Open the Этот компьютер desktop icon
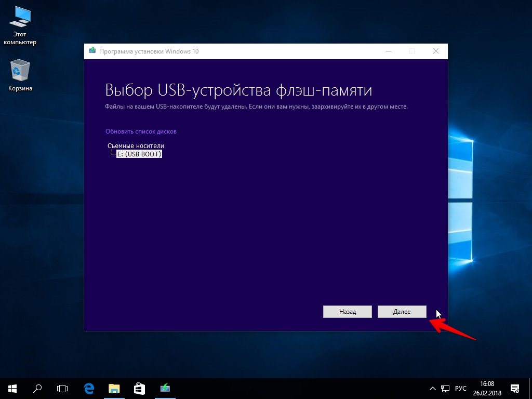 [x=20, y=26]
